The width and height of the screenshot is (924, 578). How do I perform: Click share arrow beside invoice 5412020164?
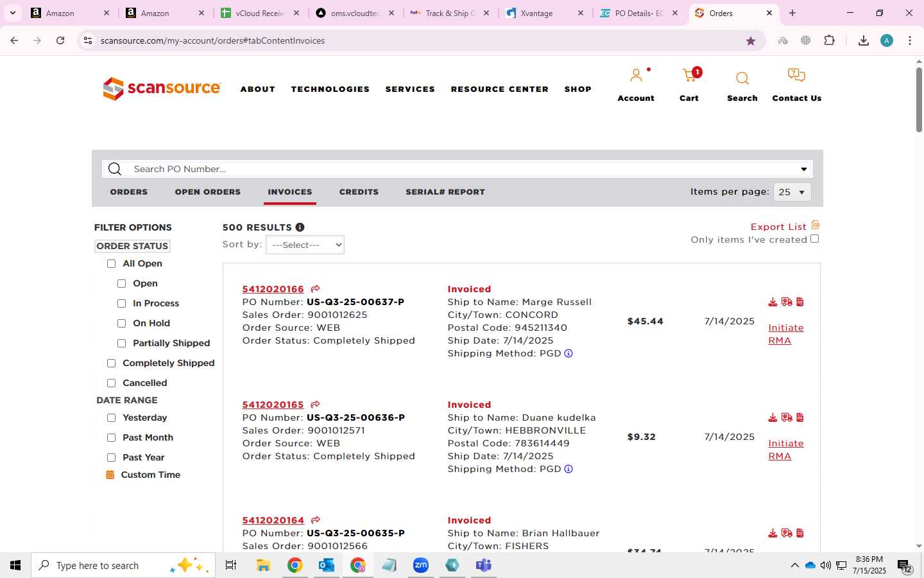tap(315, 520)
